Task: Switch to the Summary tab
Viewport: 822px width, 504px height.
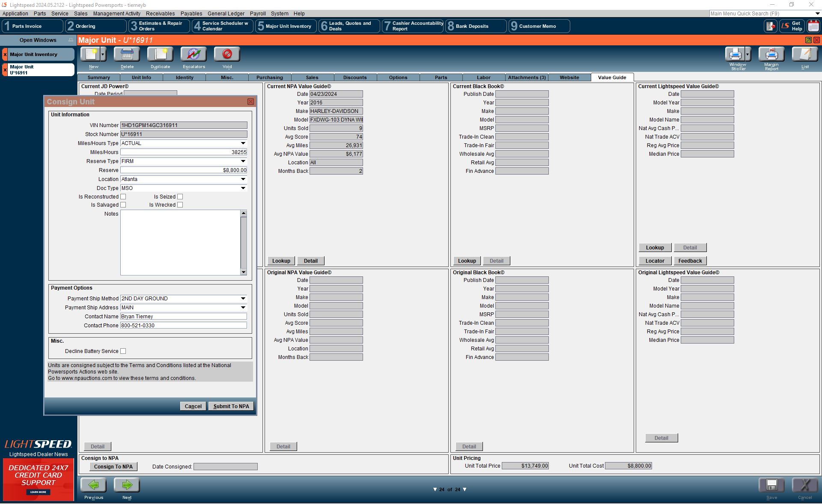Action: pos(98,77)
